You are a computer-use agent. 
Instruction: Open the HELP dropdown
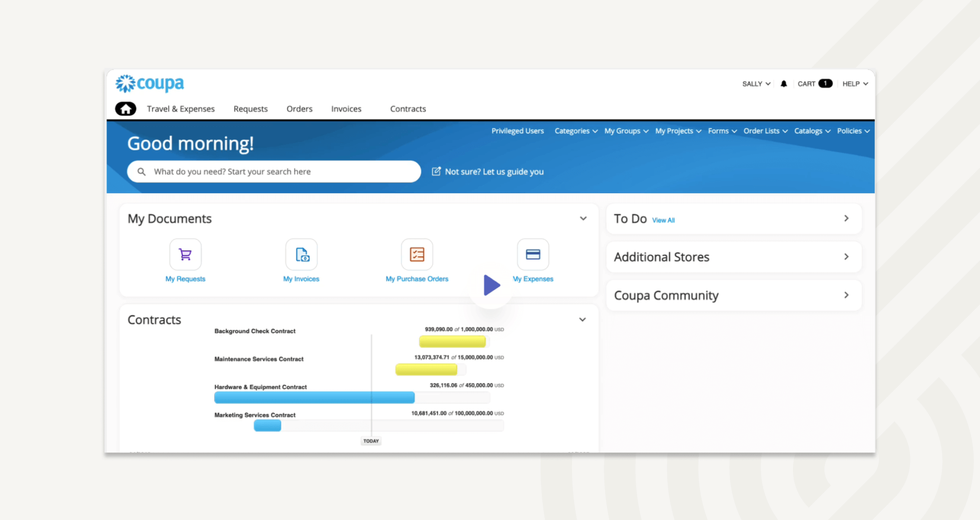[855, 84]
